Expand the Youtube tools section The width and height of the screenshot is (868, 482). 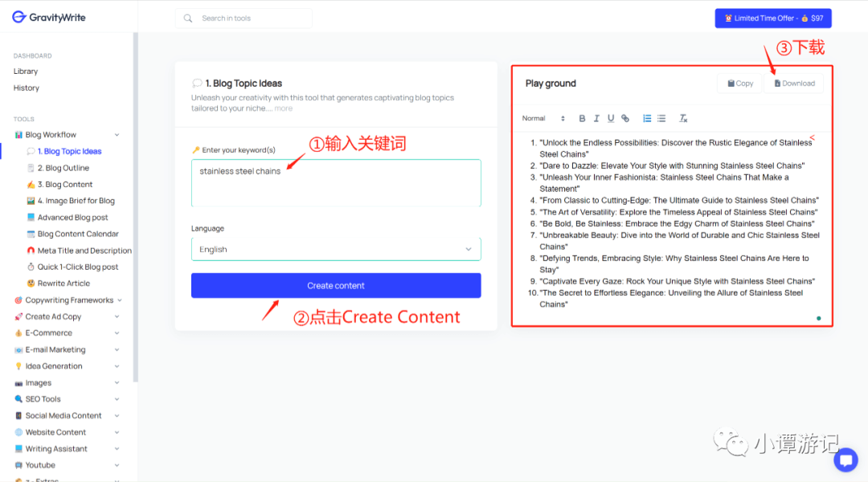click(117, 465)
